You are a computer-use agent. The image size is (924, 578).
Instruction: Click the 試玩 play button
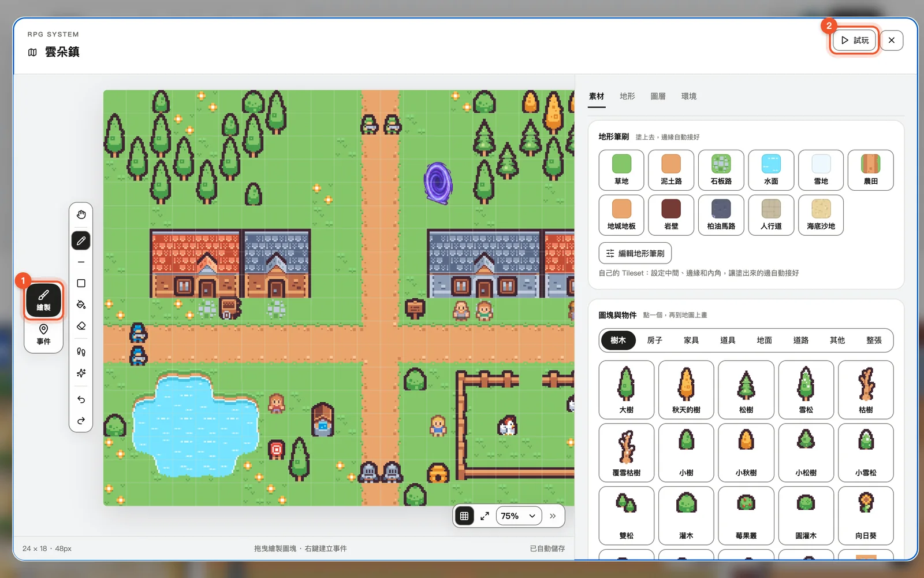(x=855, y=40)
